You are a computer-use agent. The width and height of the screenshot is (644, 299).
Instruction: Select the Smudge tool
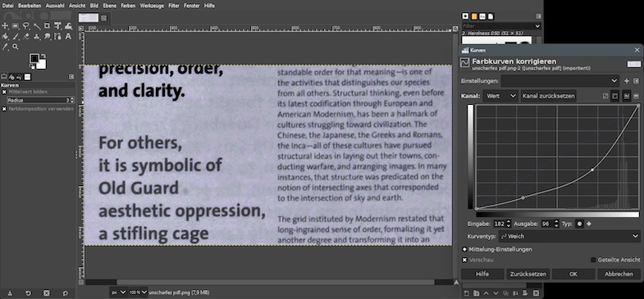point(48,37)
